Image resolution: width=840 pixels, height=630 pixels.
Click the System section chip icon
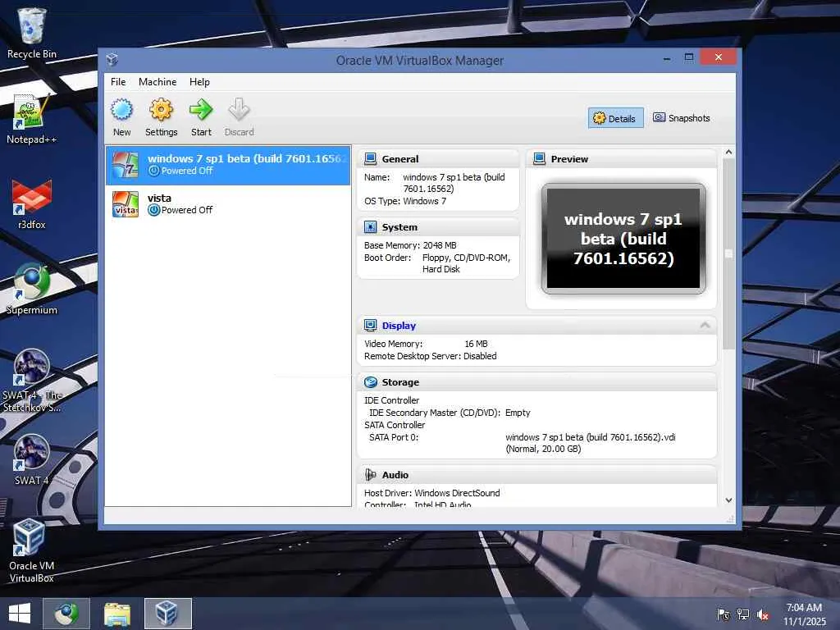[x=370, y=226]
